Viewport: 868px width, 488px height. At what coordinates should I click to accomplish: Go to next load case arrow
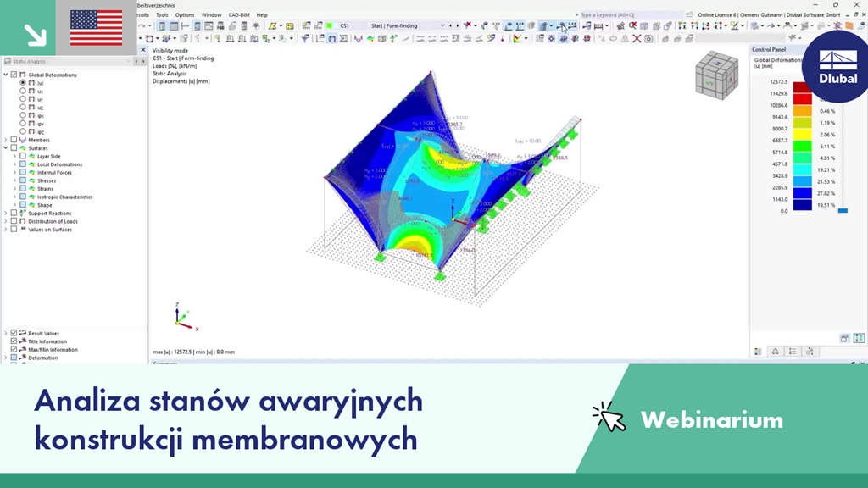coord(457,25)
